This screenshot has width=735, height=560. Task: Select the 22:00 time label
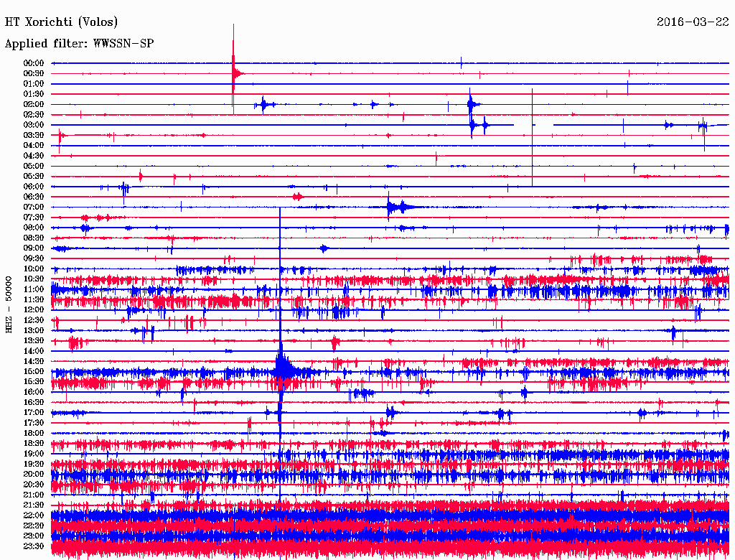click(x=34, y=515)
